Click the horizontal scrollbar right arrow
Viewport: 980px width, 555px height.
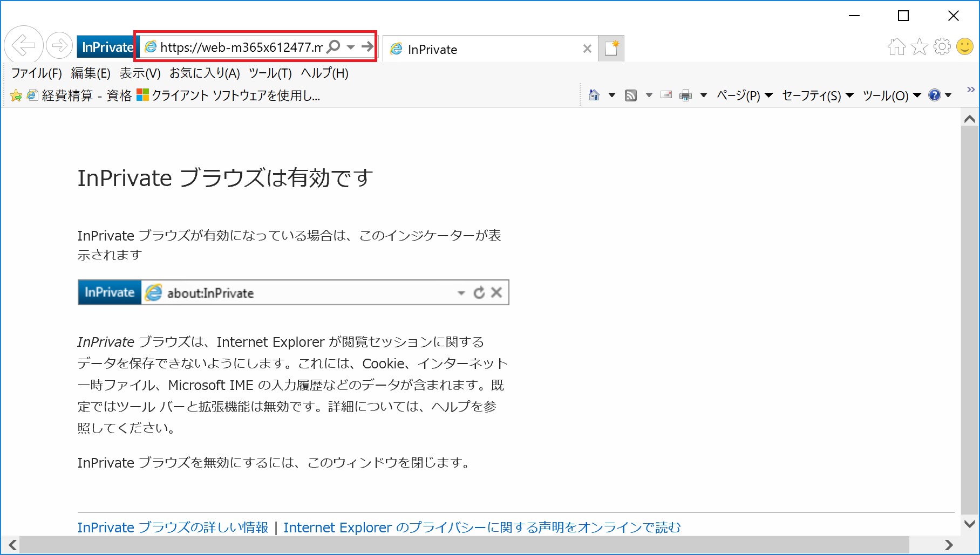[x=949, y=545]
